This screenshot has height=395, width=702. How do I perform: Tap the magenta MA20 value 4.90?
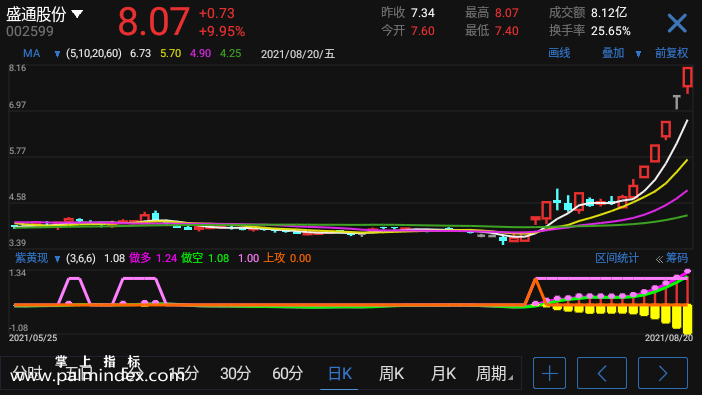[x=200, y=54]
